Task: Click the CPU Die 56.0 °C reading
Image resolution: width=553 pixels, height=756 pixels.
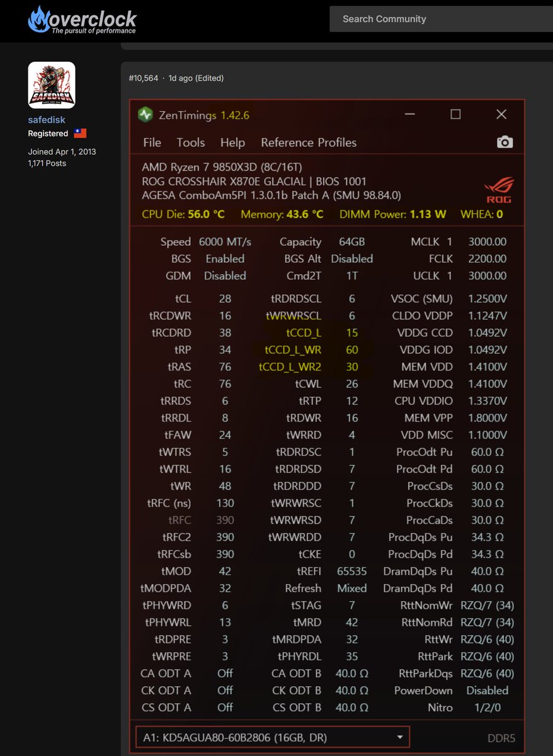Action: point(183,214)
